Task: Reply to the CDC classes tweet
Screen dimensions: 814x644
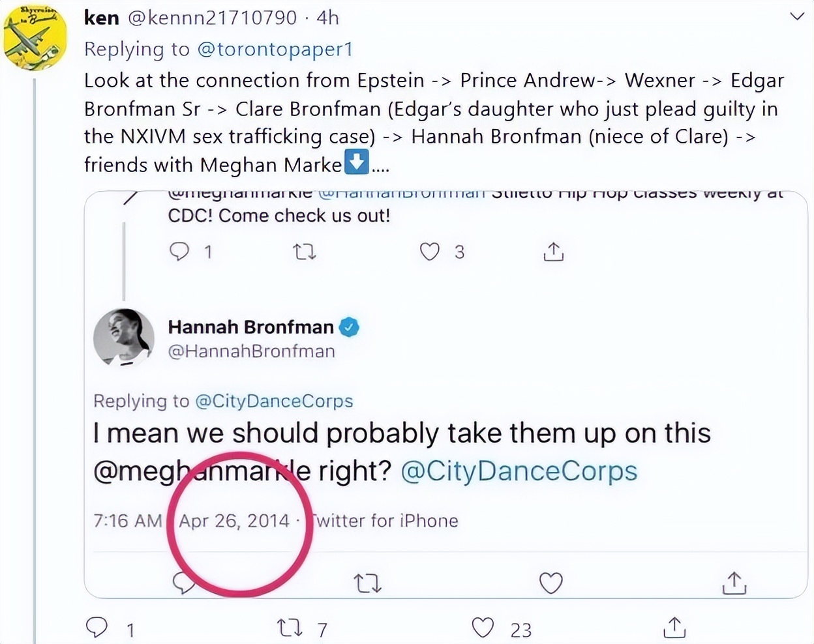Action: [179, 252]
